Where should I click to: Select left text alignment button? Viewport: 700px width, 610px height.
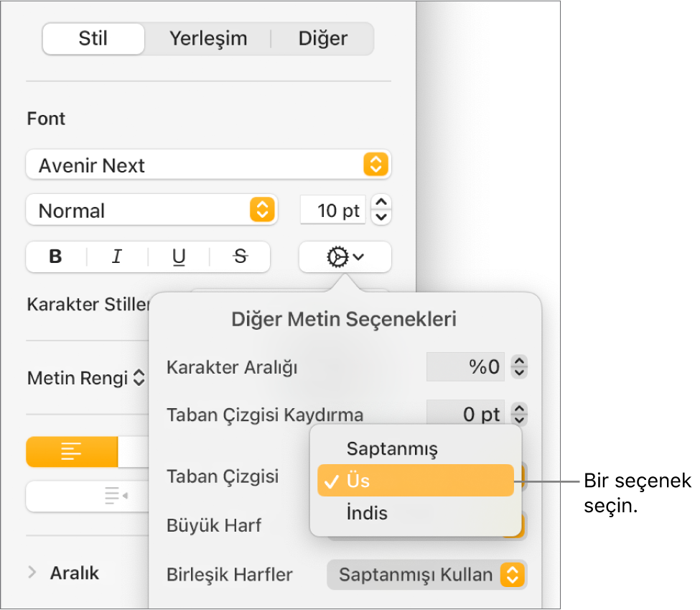click(72, 451)
